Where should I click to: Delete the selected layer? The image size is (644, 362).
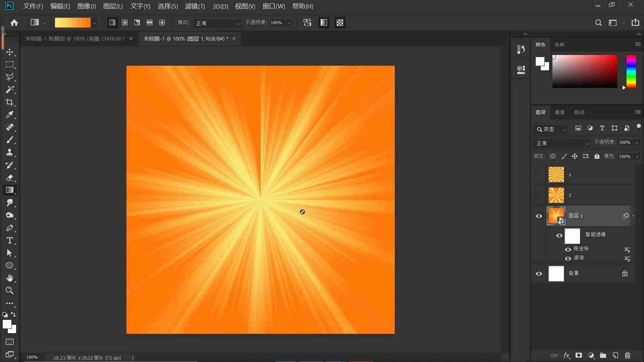click(628, 355)
